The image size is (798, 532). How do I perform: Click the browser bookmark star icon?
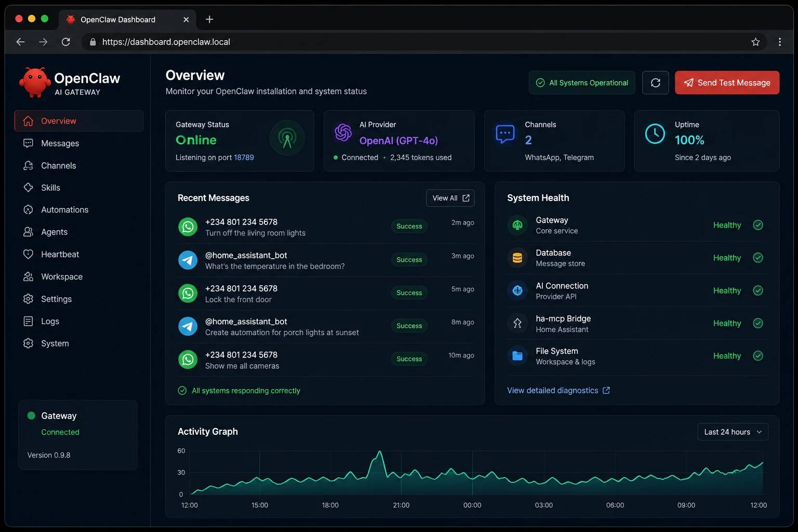coord(755,42)
